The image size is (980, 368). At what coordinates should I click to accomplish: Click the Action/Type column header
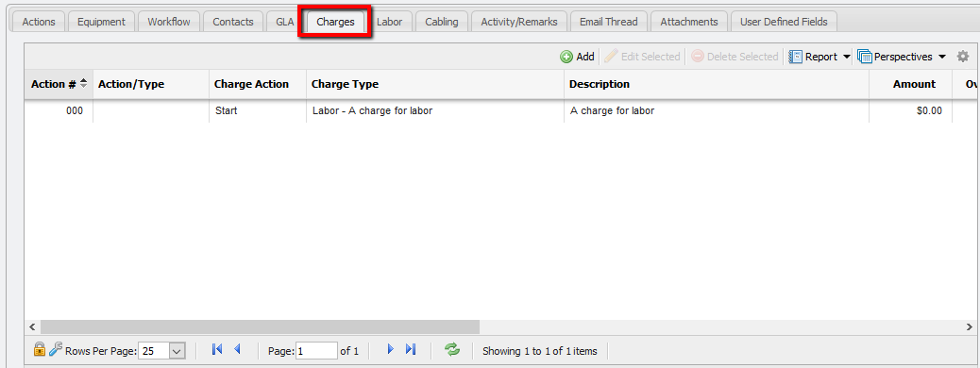point(151,84)
